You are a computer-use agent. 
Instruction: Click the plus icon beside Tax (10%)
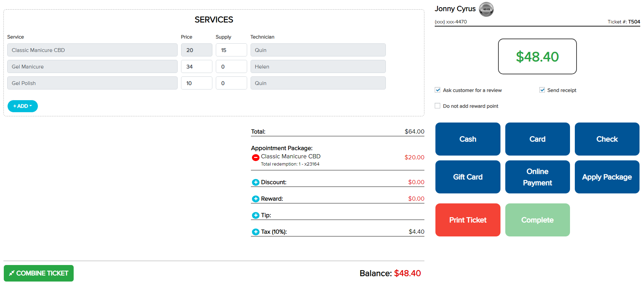[255, 232]
